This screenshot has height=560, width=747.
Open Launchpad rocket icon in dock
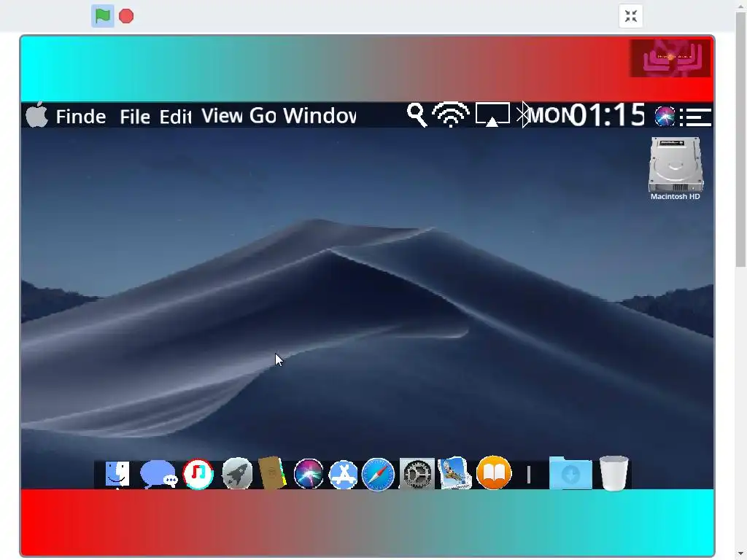[237, 473]
